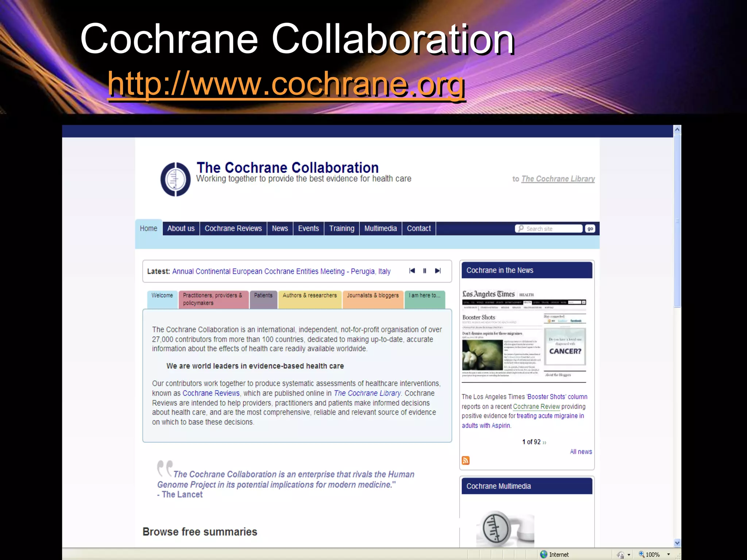Open The Cochrane Library inline italic link
Viewport: 747px width, 560px height.
pos(367,393)
